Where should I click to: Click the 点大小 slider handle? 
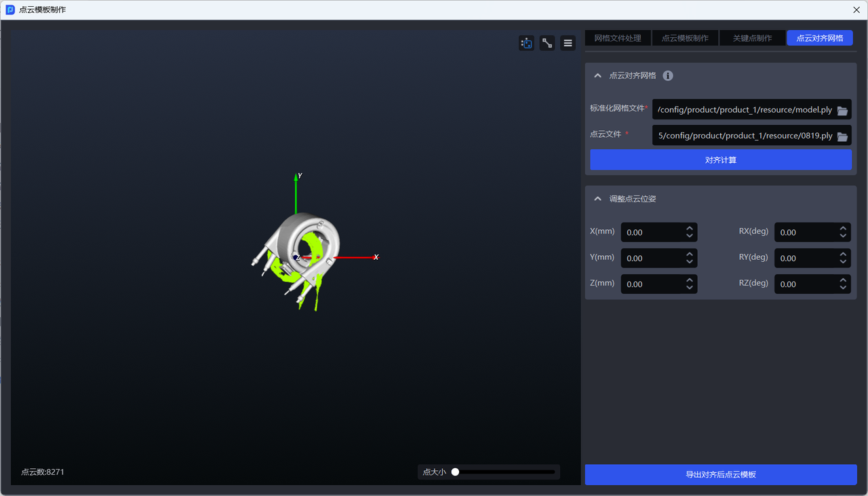[x=456, y=472]
